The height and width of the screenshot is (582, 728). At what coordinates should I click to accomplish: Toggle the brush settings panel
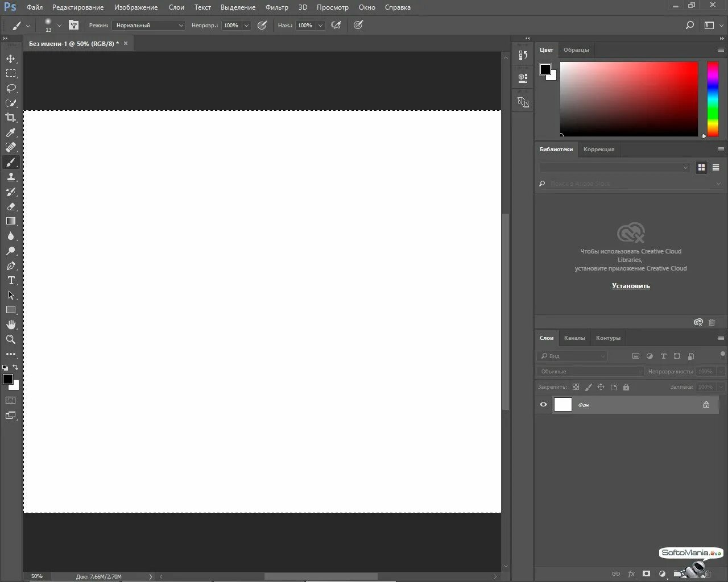click(x=73, y=25)
